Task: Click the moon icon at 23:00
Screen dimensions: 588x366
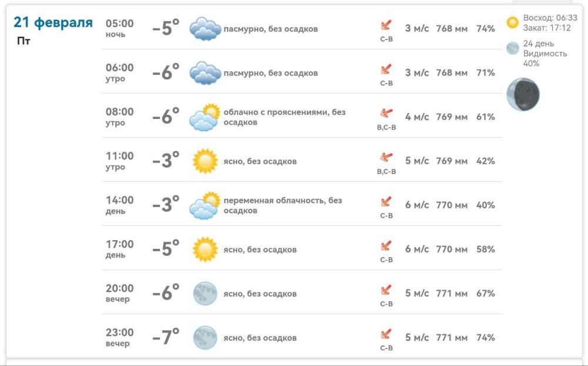Action: pyautogui.click(x=205, y=338)
